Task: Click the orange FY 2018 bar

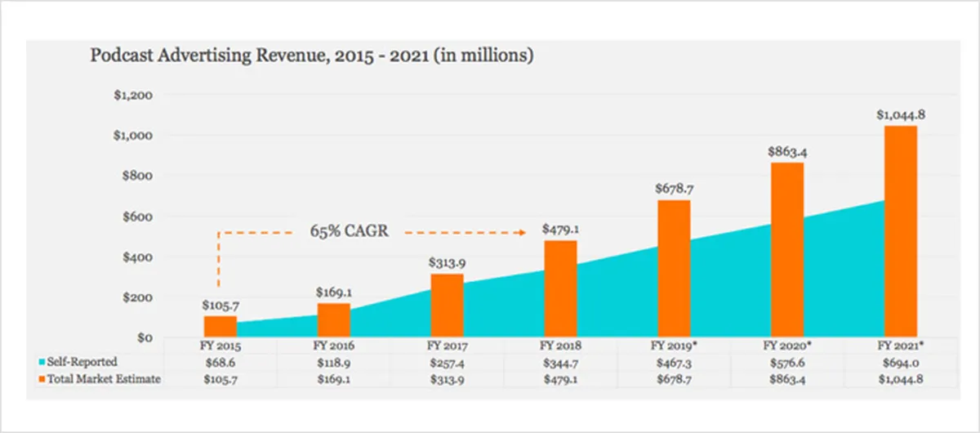Action: 560,289
